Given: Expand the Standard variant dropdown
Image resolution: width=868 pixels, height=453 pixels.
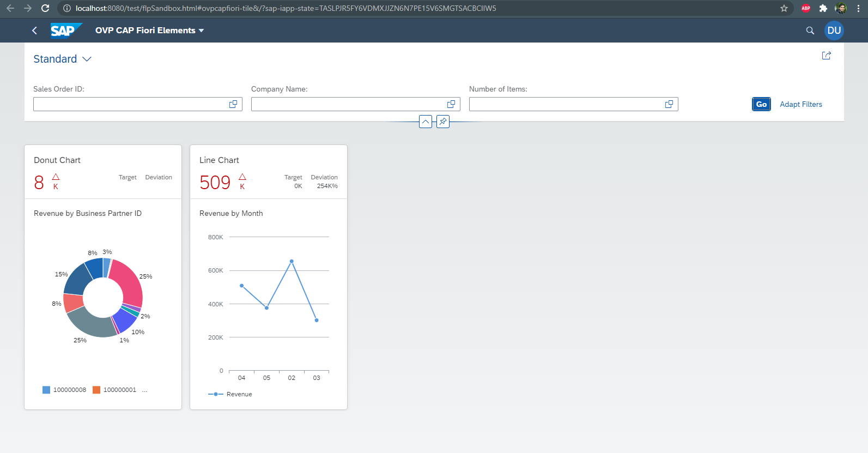Looking at the screenshot, I should click(x=87, y=59).
